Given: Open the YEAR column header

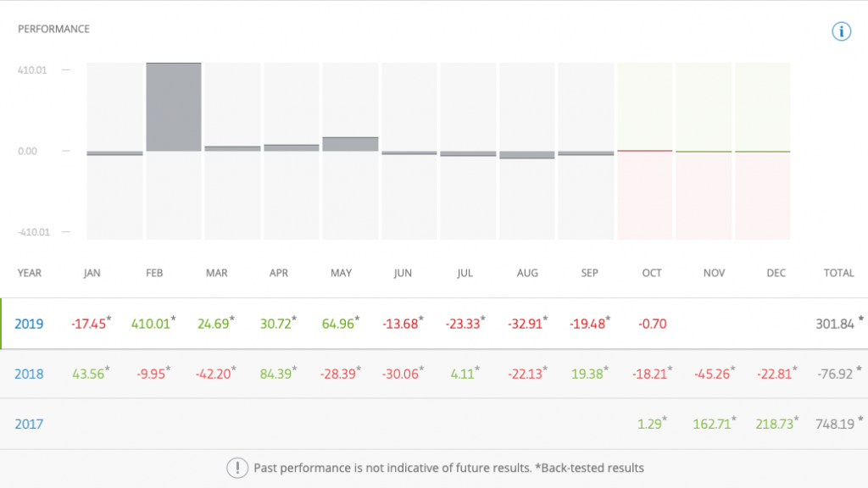Looking at the screenshot, I should (29, 273).
